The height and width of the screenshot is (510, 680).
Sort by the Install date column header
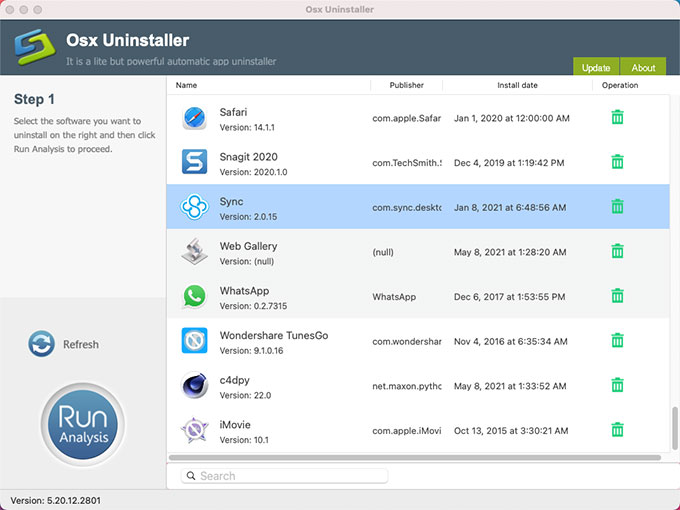pyautogui.click(x=517, y=85)
